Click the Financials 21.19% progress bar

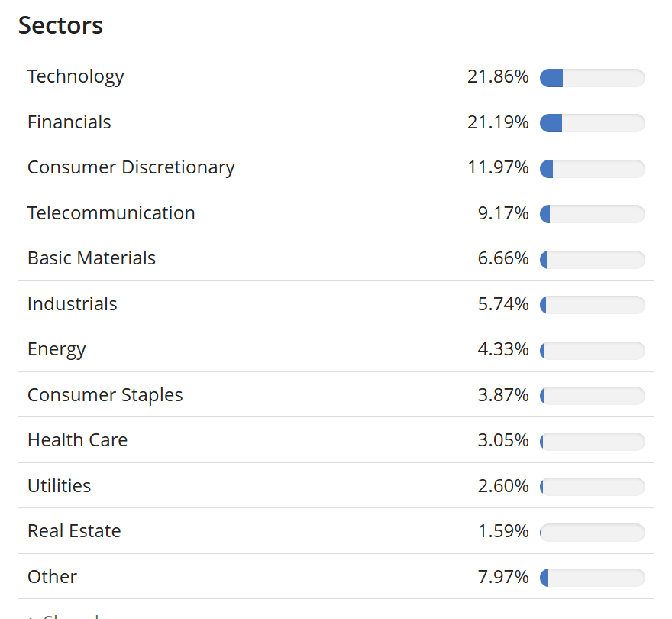coord(592,123)
